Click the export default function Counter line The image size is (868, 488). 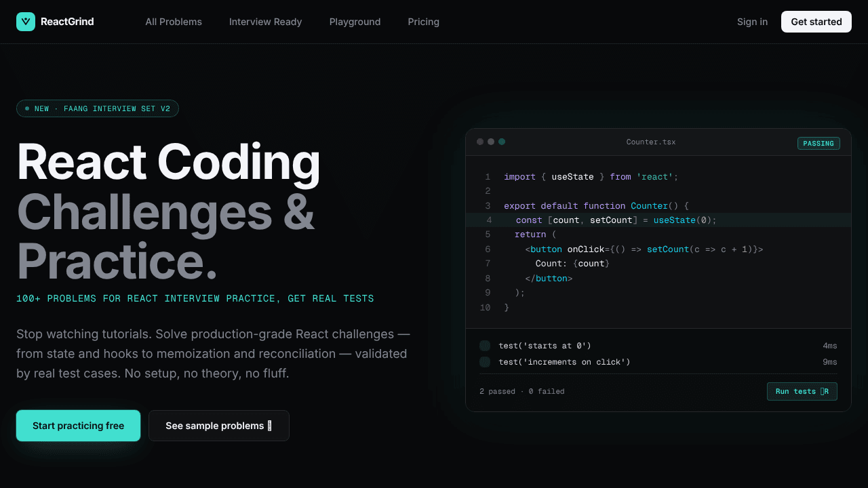597,205
